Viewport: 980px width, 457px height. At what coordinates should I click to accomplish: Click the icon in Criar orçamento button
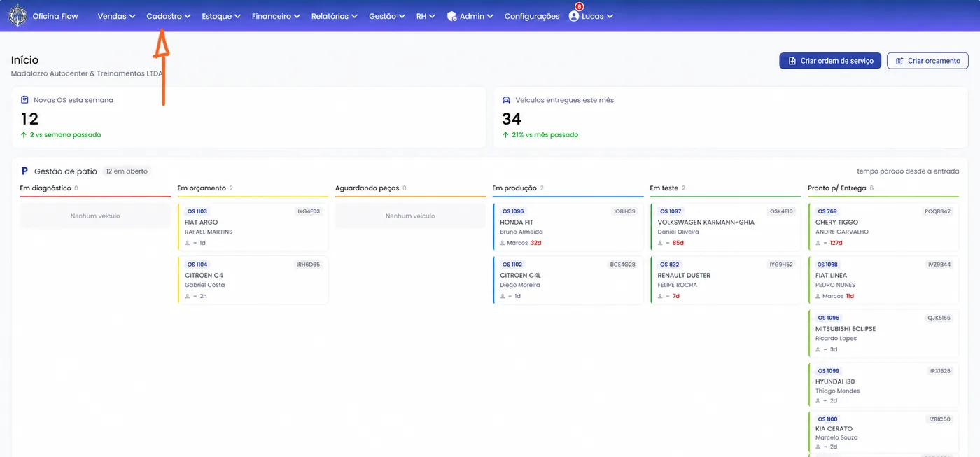coord(899,61)
